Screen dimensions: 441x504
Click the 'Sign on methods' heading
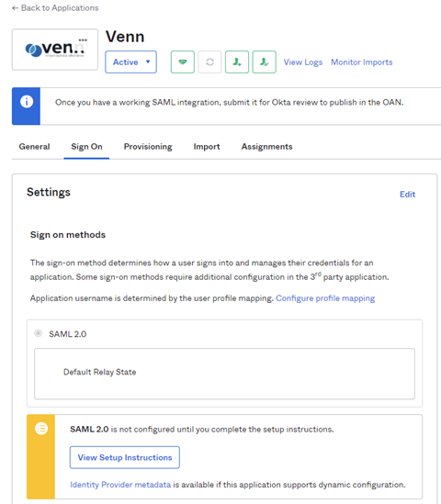point(68,235)
